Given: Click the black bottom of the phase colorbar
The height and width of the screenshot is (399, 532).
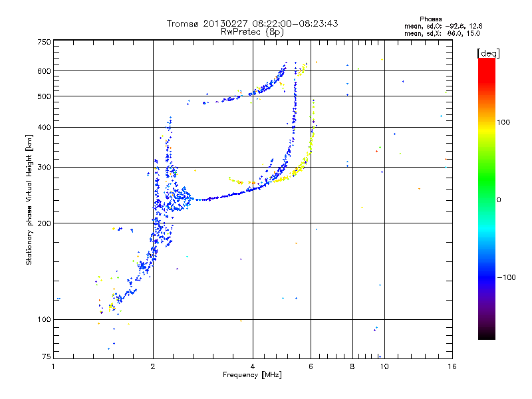Looking at the screenshot, I should pos(487,334).
